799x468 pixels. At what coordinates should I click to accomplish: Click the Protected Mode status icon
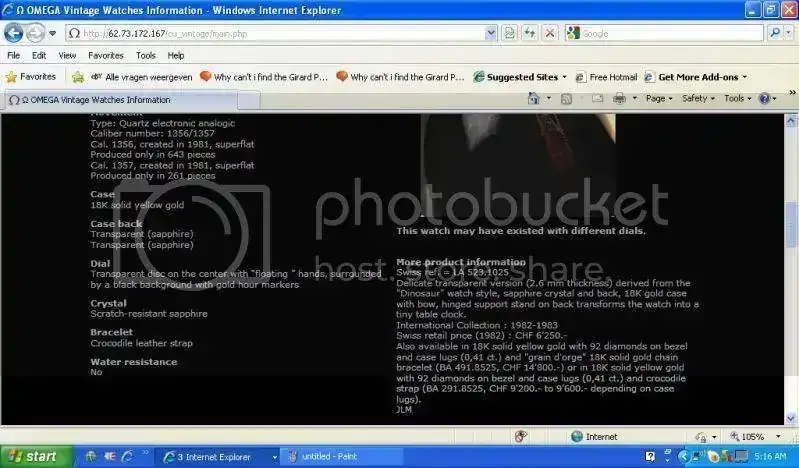[702, 437]
